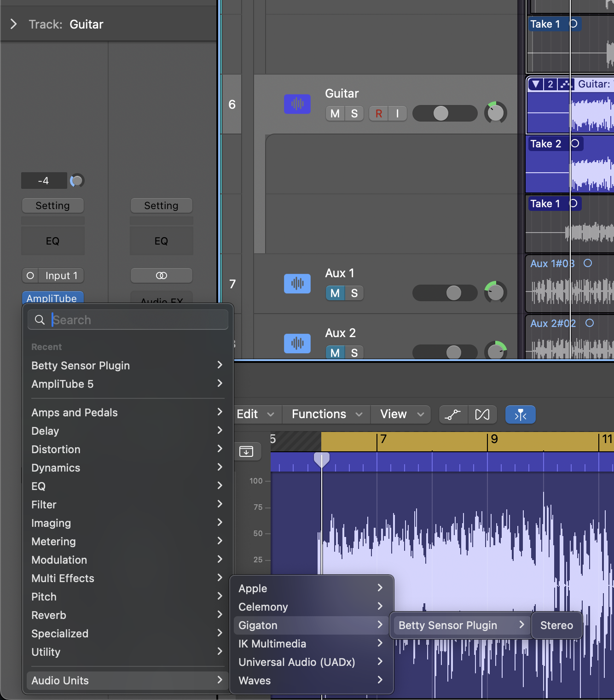
Task: Adjust the Guitar track pan knob
Action: click(496, 113)
